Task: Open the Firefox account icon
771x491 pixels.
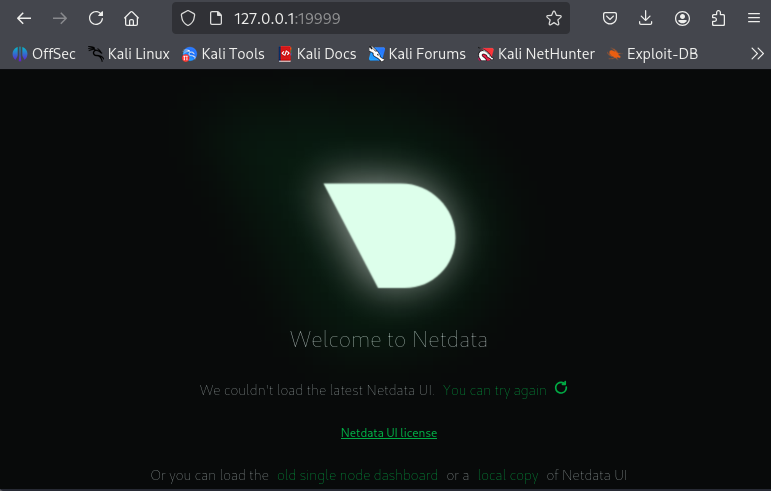Action: pos(682,18)
